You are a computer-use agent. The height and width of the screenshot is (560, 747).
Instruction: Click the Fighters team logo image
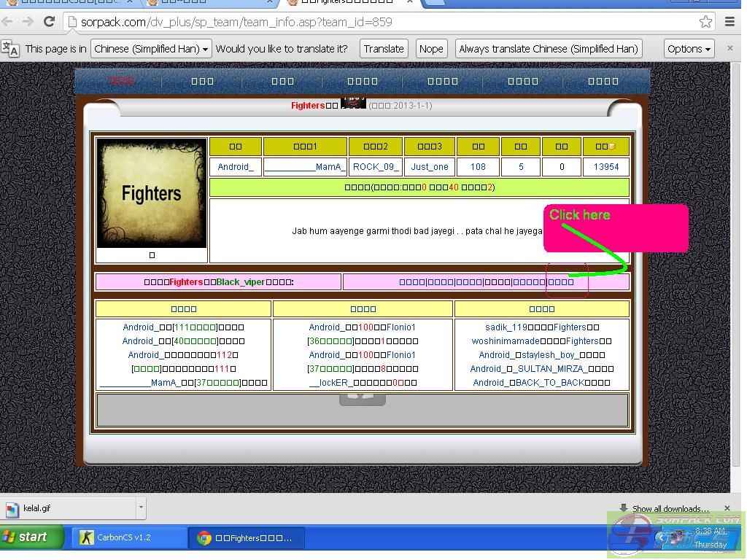tap(152, 193)
